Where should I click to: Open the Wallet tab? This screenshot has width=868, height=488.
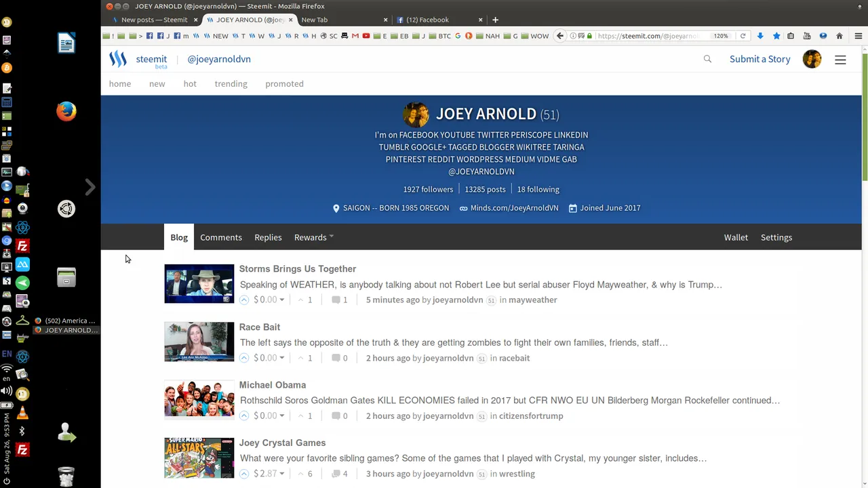(x=736, y=237)
